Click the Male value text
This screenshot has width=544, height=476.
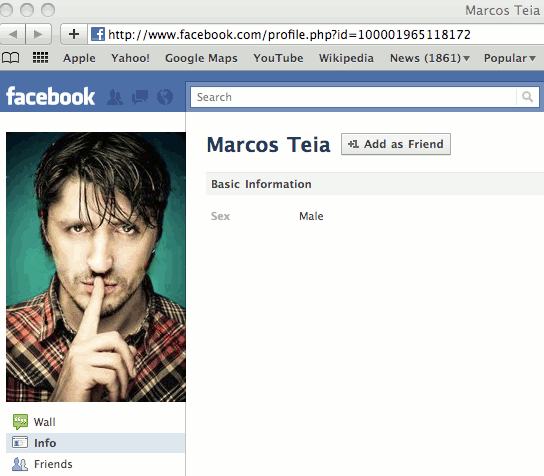tap(311, 216)
